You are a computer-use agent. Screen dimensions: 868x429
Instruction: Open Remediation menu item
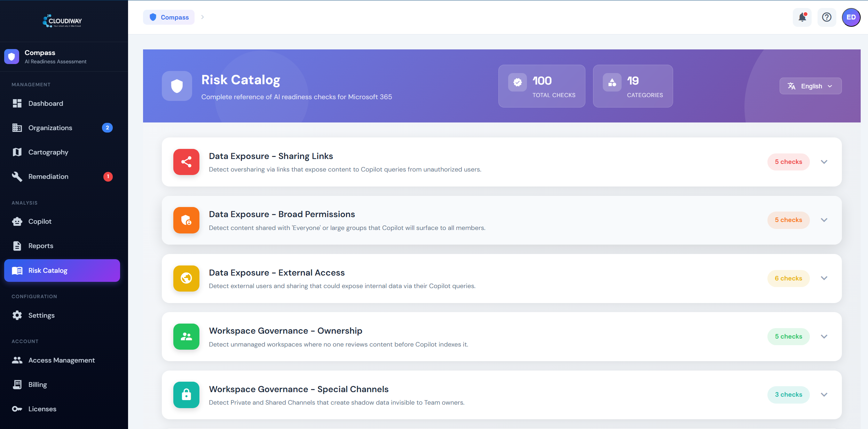pos(62,176)
